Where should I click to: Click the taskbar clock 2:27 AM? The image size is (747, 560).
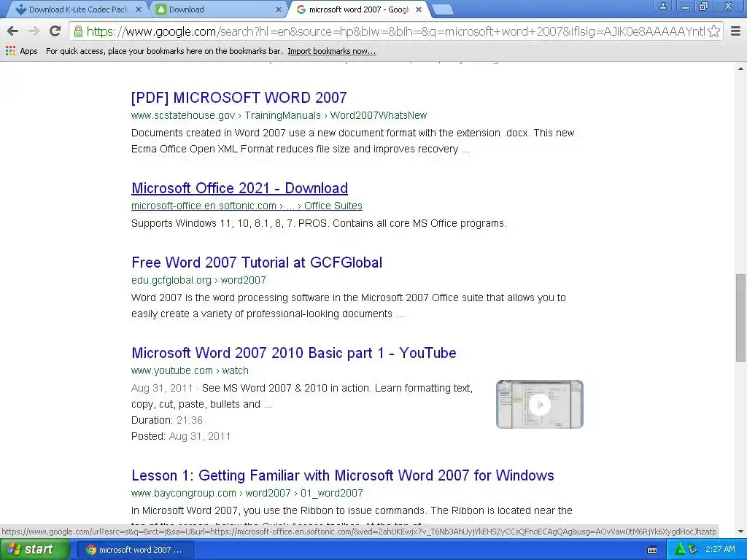pos(720,550)
